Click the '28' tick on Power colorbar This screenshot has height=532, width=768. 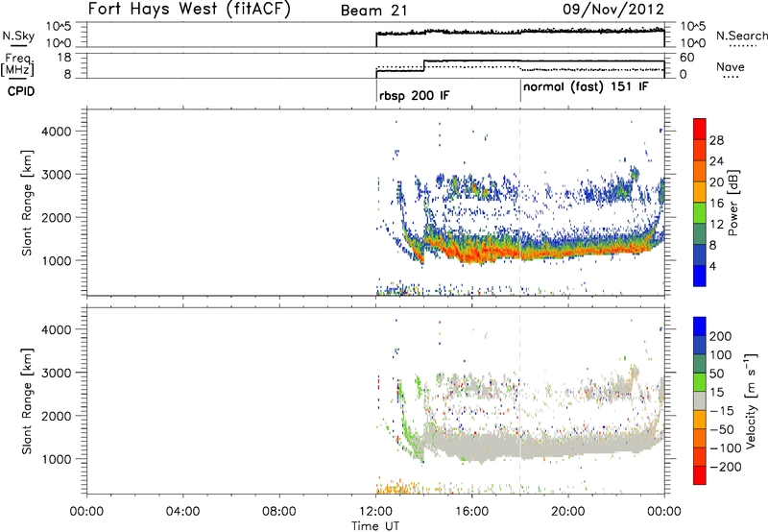tap(716, 140)
